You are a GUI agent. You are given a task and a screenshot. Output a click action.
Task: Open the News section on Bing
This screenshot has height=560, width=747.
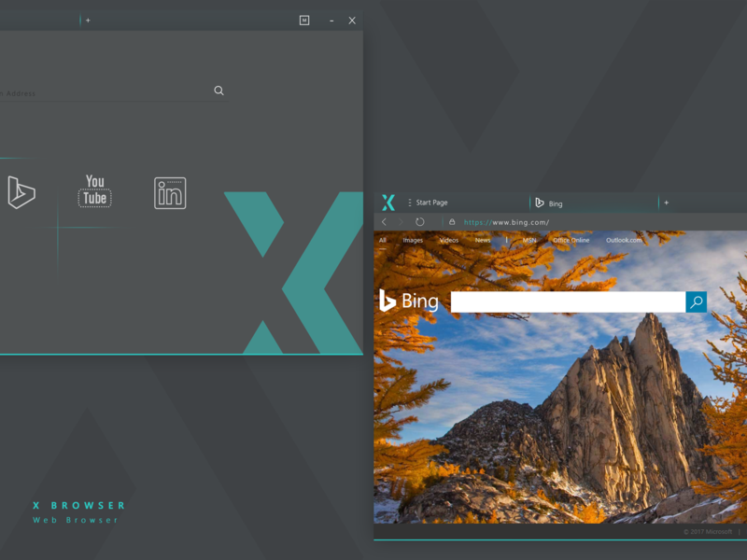pyautogui.click(x=483, y=240)
